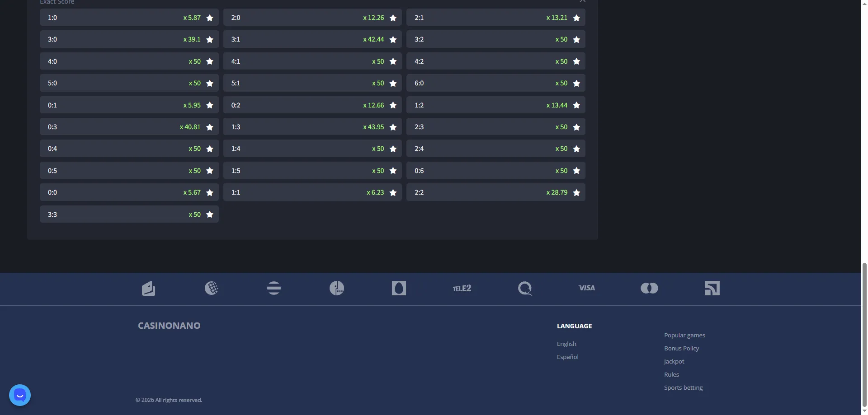Star the 2:0 score odds
Image resolution: width=868 pixels, height=415 pixels.
[x=393, y=18]
